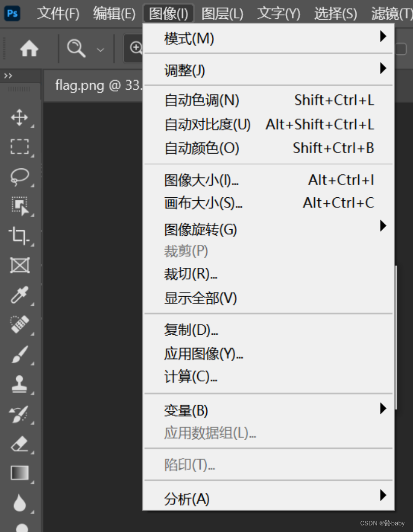This screenshot has width=413, height=532.
Task: Open 图像大小(I)... dialog
Action: [269, 180]
